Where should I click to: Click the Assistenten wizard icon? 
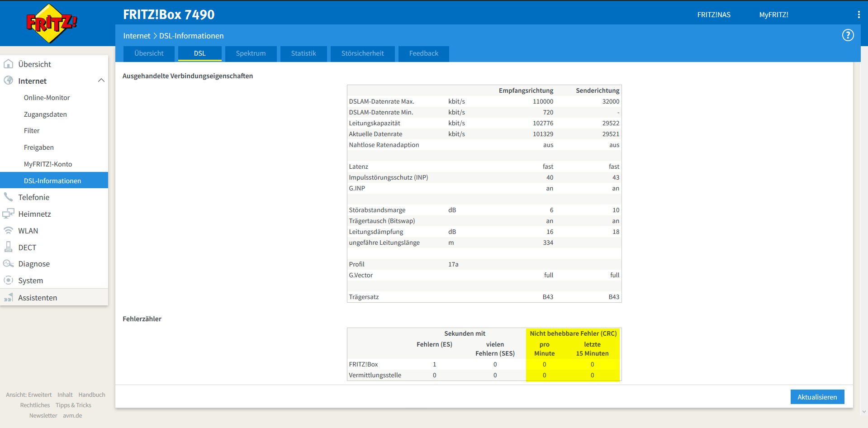[9, 297]
